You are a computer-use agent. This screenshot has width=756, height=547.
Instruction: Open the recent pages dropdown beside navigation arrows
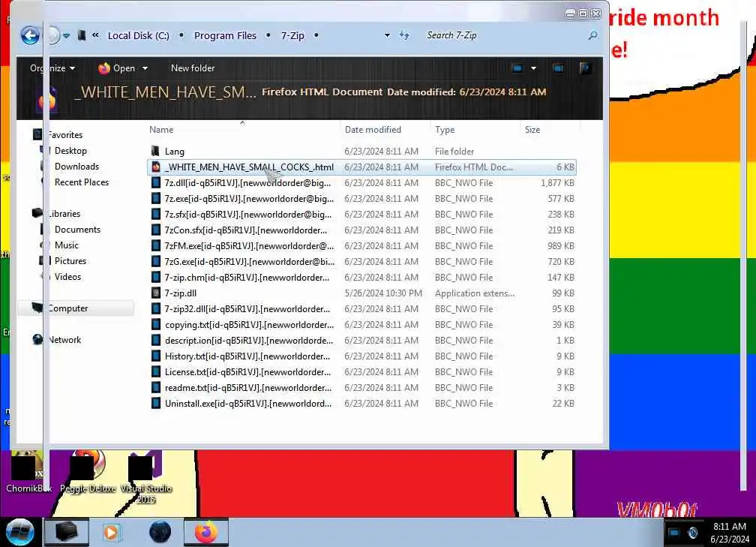[67, 36]
